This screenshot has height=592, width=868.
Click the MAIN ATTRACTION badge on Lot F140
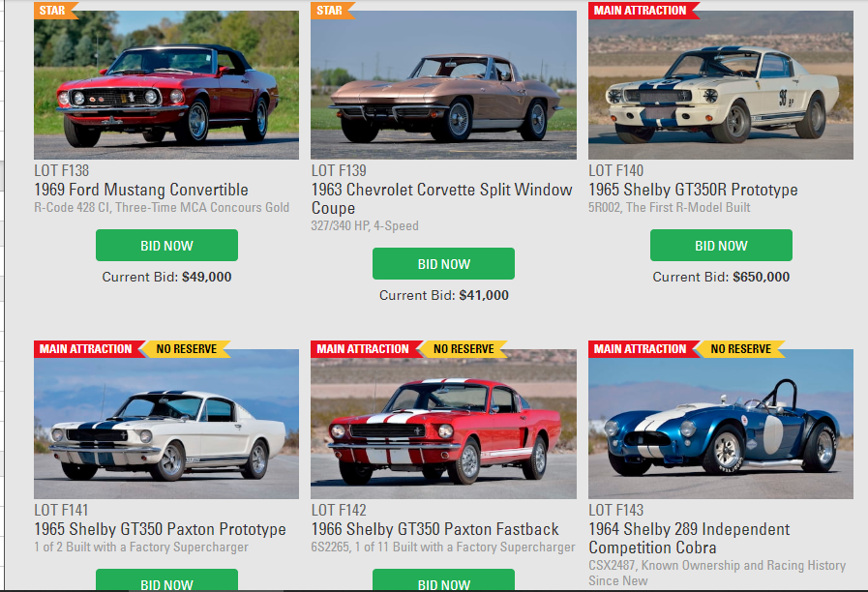tap(643, 11)
